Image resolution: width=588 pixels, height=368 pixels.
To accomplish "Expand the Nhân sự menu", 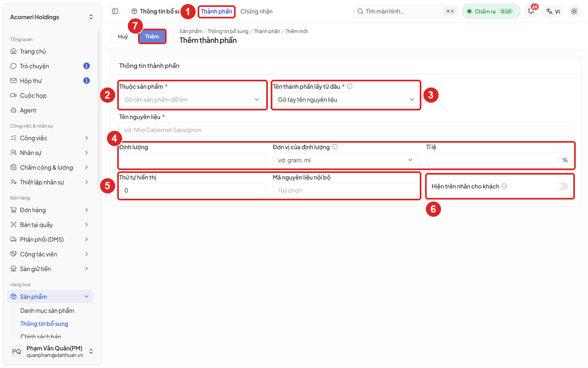I will (50, 153).
